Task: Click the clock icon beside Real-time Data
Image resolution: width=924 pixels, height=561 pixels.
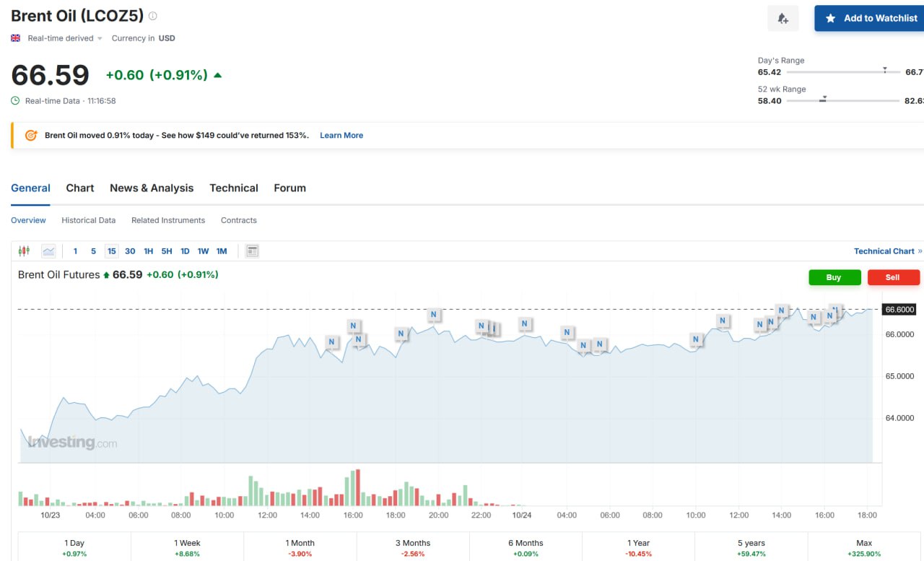Action: pos(16,101)
